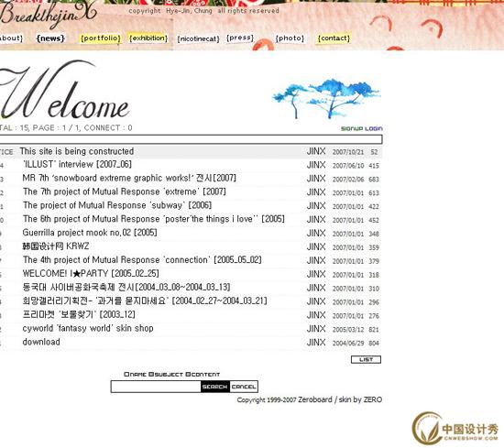Open the cyworld 'fantasy world' skin shop post
The height and width of the screenshot is (448, 504).
(x=88, y=328)
